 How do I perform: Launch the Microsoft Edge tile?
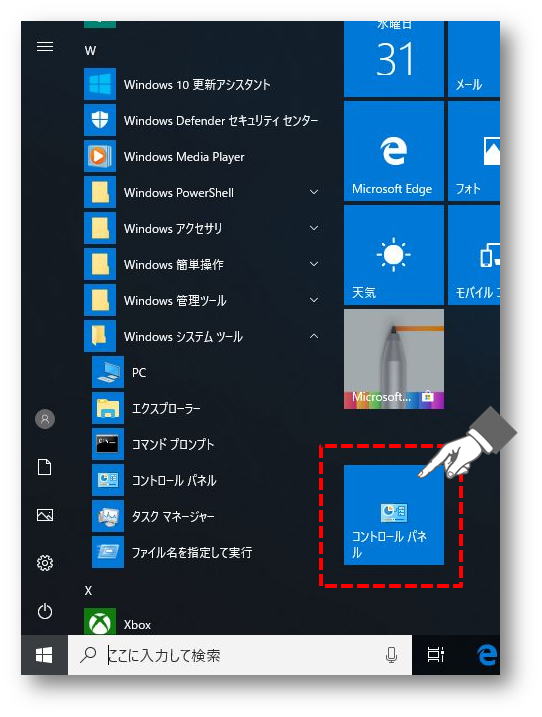point(393,151)
